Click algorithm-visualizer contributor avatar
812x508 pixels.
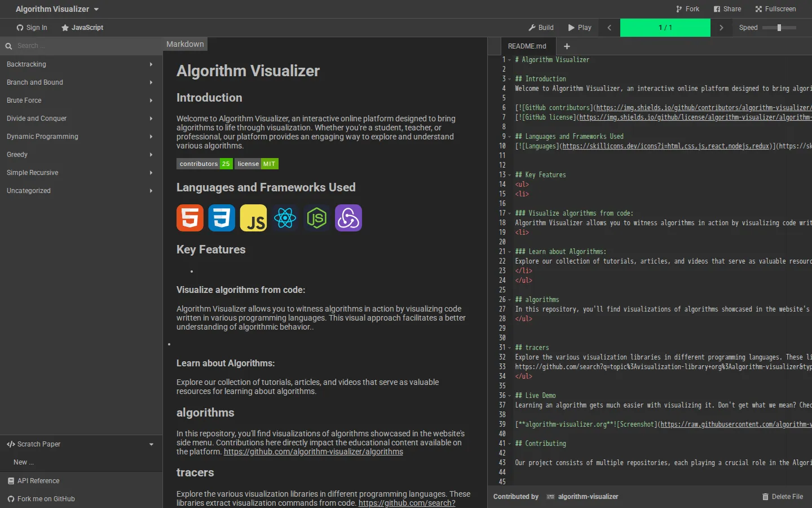pyautogui.click(x=550, y=497)
